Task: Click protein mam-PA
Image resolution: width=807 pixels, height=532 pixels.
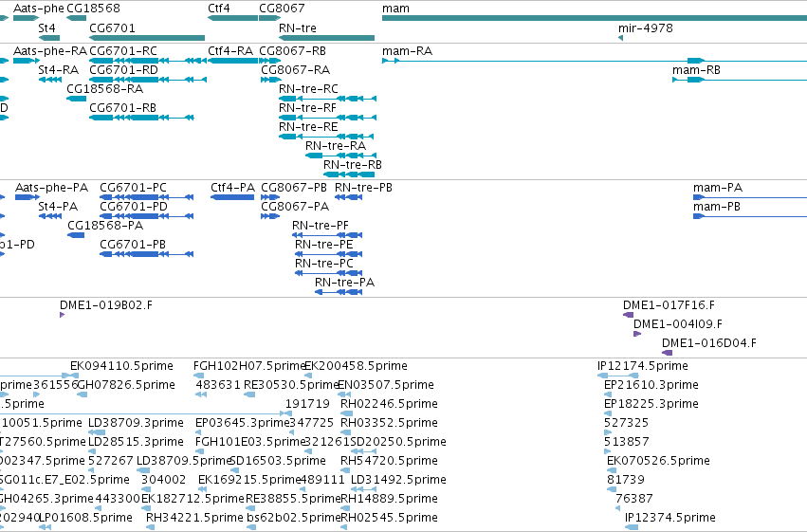Action: (x=750, y=197)
